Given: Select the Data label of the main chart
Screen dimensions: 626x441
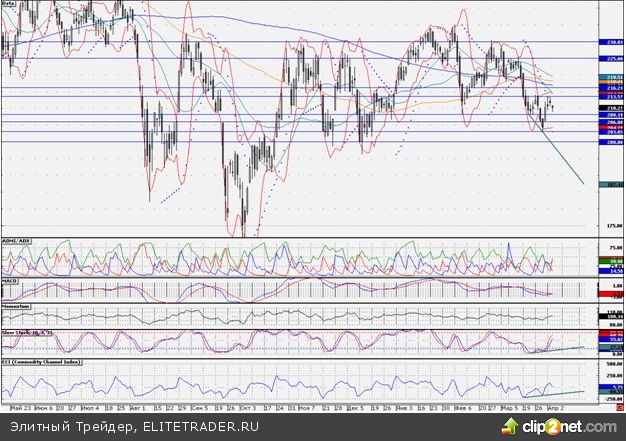Looking at the screenshot, I should click(x=10, y=5).
